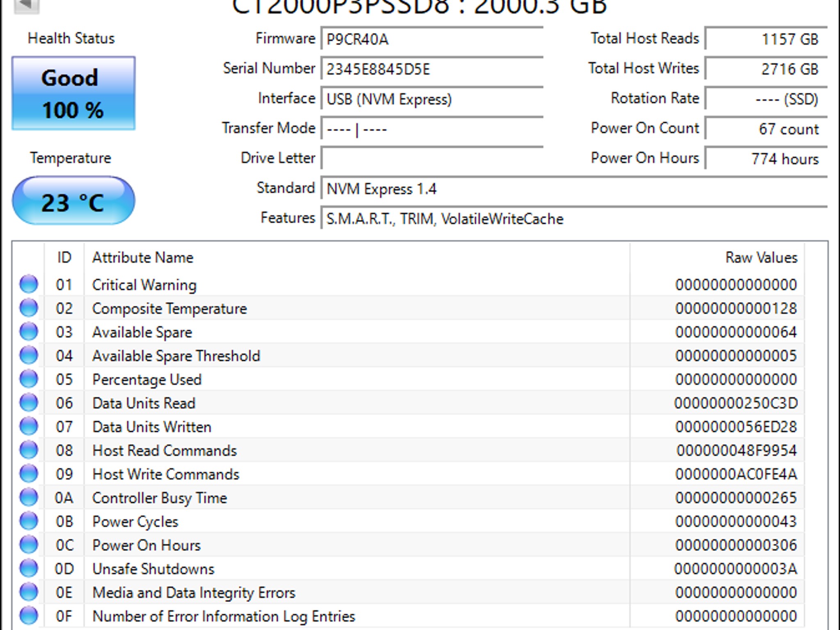Screen dimensions: 840x630
Task: Click the status orb for Data Units Read
Action: [x=29, y=402]
